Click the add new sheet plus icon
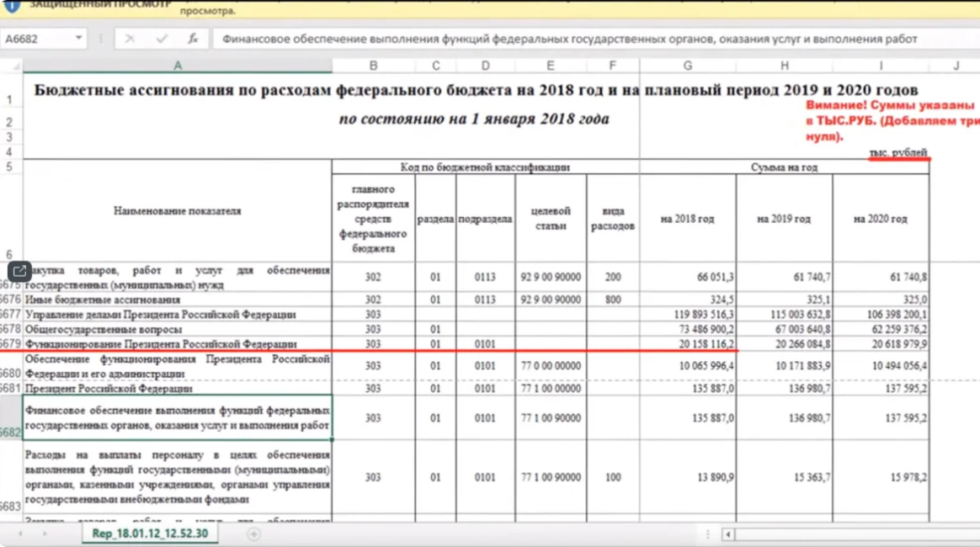The height and width of the screenshot is (547, 980). (x=253, y=534)
